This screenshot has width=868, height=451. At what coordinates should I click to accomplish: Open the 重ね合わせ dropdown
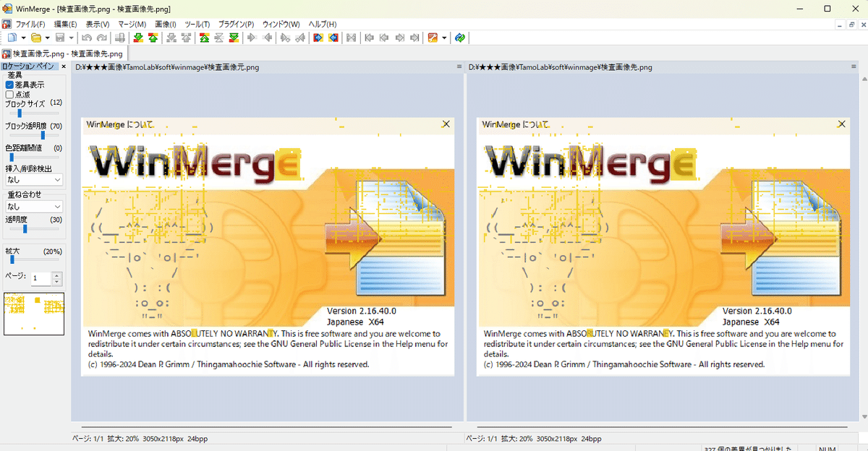tap(34, 206)
